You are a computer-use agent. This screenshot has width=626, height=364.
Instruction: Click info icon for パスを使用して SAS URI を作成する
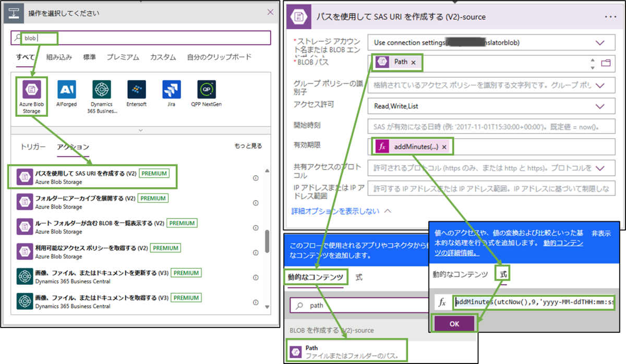256,178
